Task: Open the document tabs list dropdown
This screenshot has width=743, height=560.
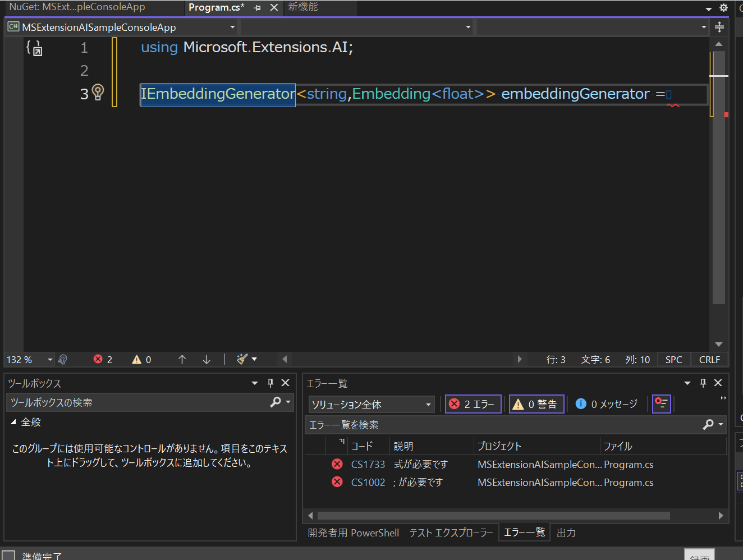Action: (x=709, y=8)
